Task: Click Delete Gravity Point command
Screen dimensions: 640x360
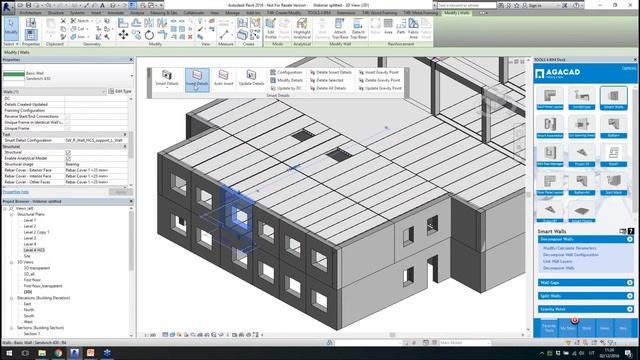Action: tap(379, 80)
